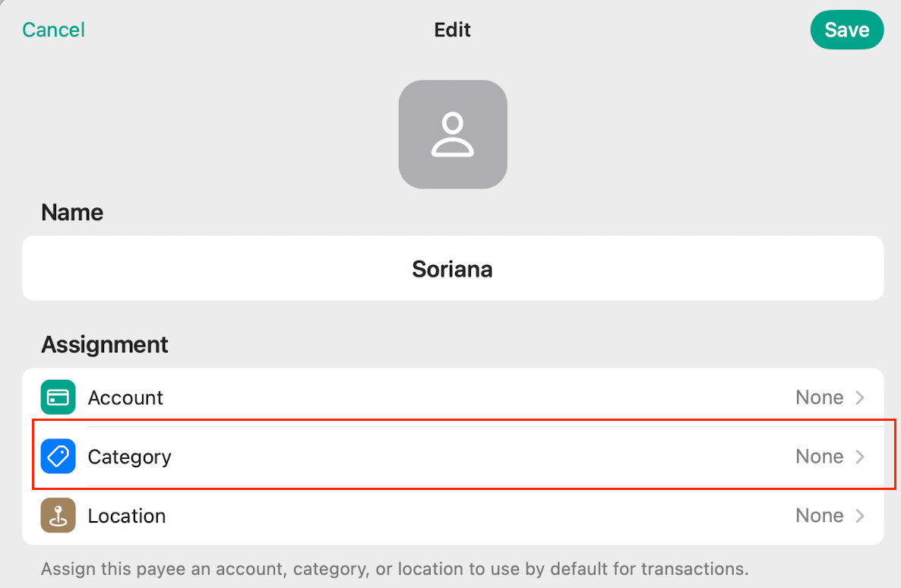This screenshot has height=588, width=901.
Task: Click the Assignment section heading
Action: click(x=105, y=345)
